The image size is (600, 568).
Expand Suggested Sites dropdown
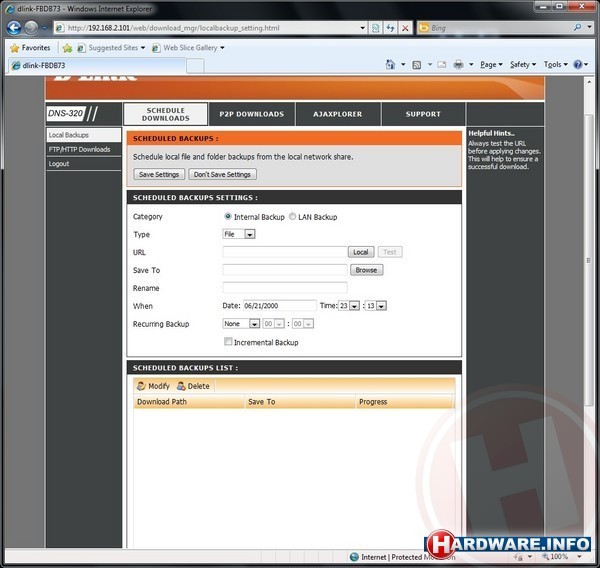[143, 48]
